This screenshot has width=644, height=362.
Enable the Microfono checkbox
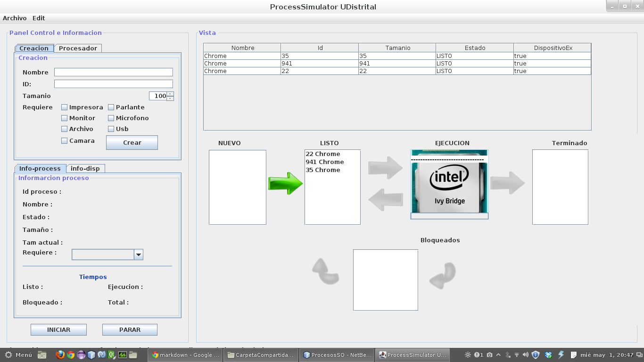(x=111, y=118)
